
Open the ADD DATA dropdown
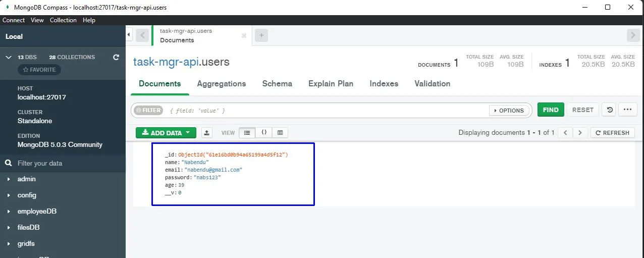tap(166, 133)
